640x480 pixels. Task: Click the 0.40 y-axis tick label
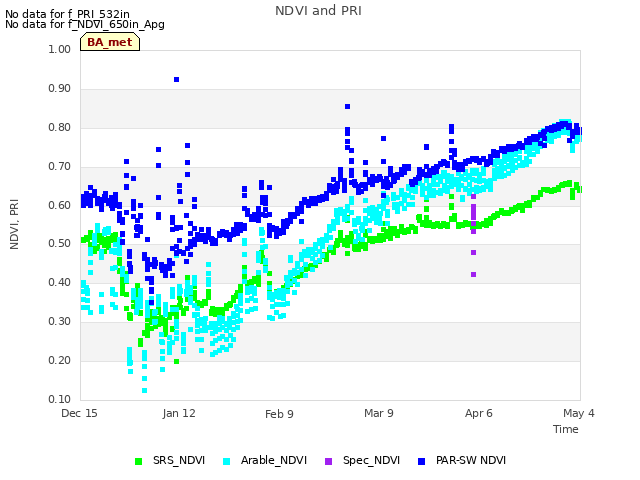pos(60,282)
